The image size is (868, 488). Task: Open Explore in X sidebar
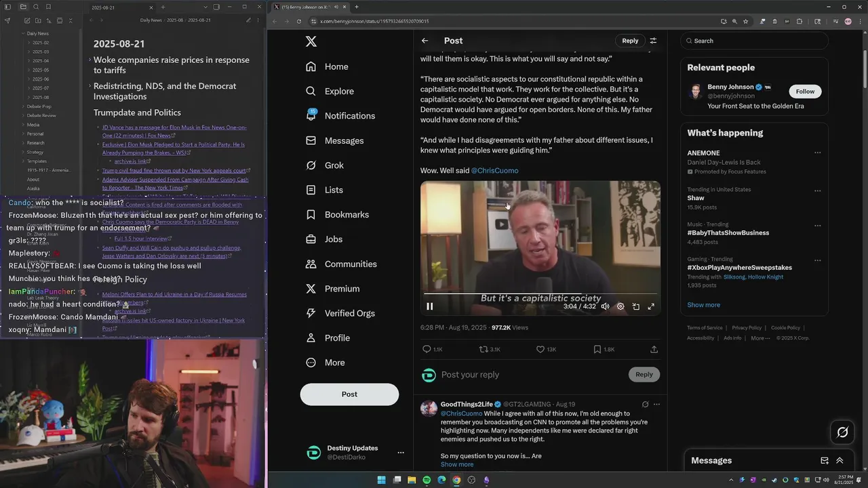point(330,91)
